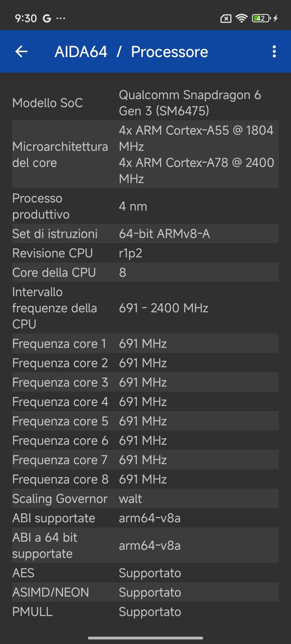Select the Frequenza core 1 row
Viewport: 291px width, 644px height.
click(145, 344)
